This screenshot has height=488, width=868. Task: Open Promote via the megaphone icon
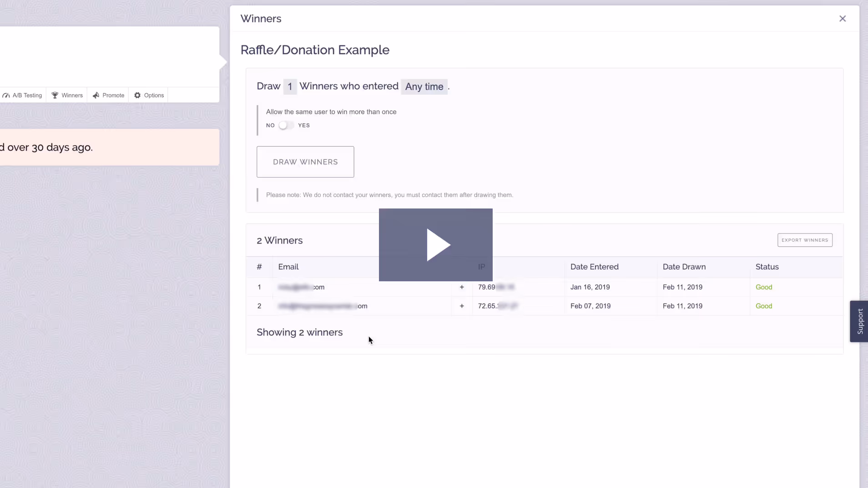pos(96,95)
